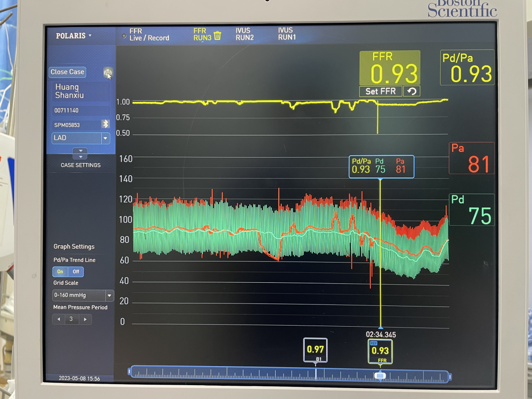The height and width of the screenshot is (399, 532).
Task: Open the IVUS RUN2 tab
Action: [245, 34]
